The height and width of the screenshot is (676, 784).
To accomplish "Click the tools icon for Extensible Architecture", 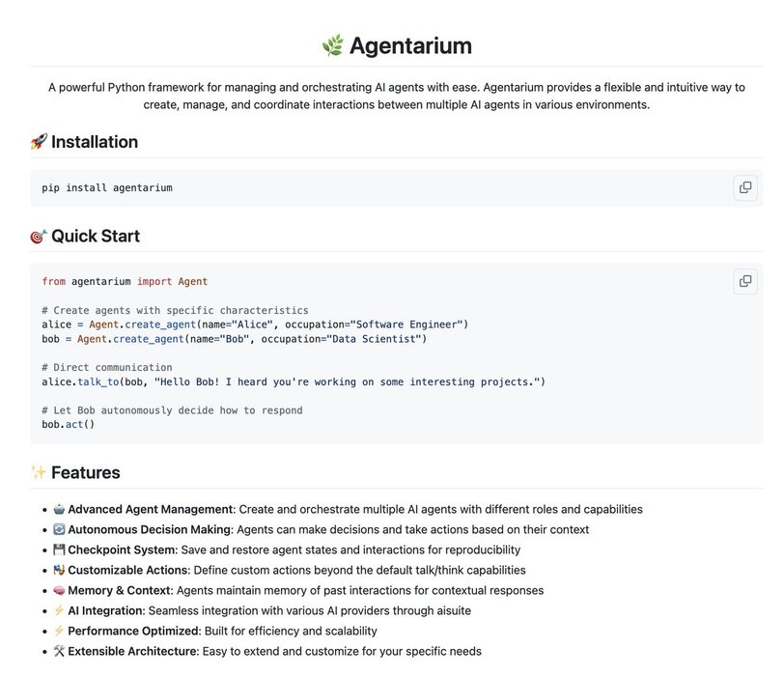I will point(59,651).
